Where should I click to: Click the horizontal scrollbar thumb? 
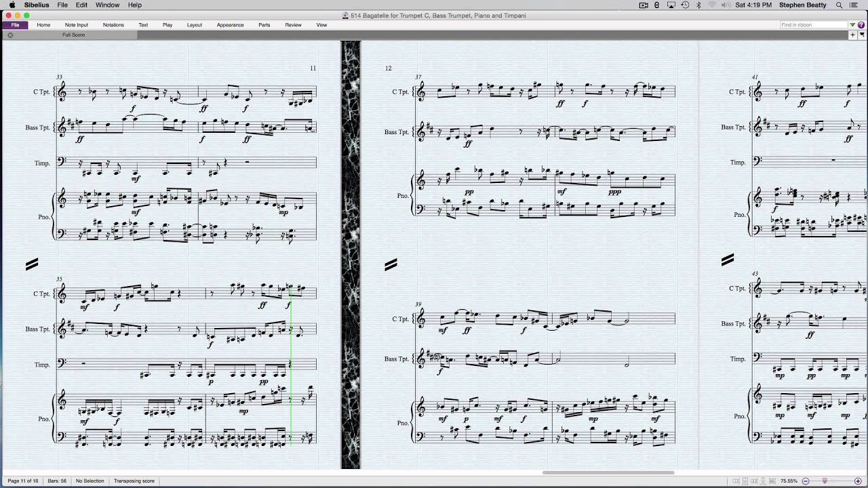pos(608,473)
